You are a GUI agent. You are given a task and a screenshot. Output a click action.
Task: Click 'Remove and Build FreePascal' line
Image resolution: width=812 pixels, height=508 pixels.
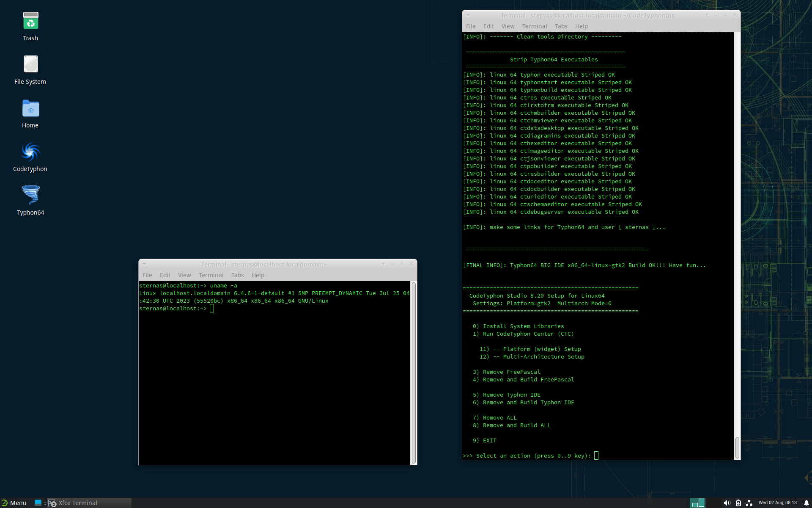pyautogui.click(x=523, y=379)
